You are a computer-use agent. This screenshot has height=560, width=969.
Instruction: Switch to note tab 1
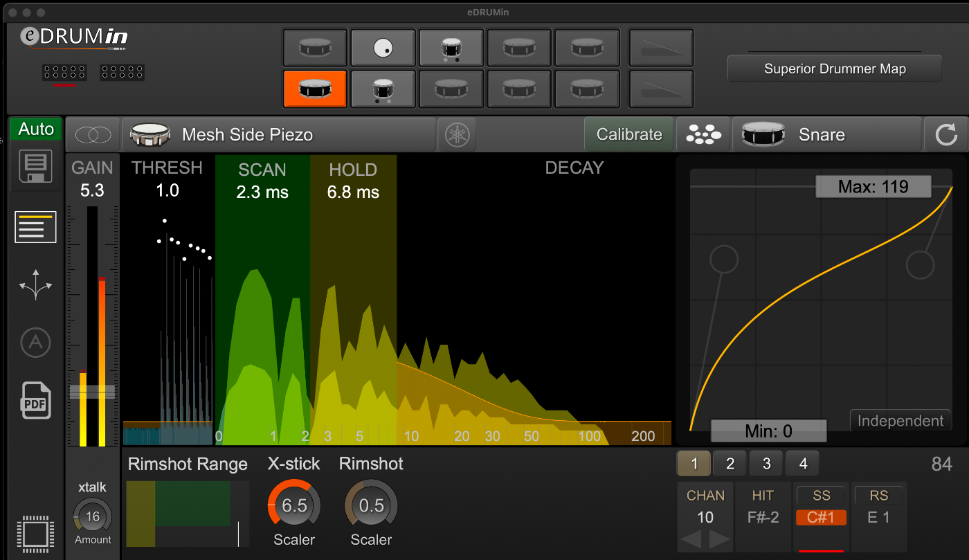point(694,464)
